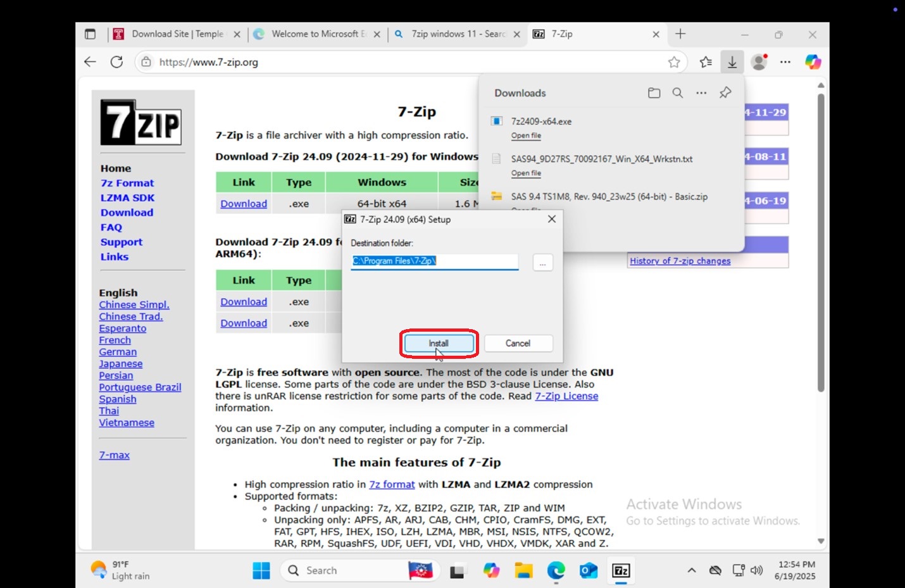Open File Explorer from the taskbar
The height and width of the screenshot is (588, 905).
pos(523,570)
